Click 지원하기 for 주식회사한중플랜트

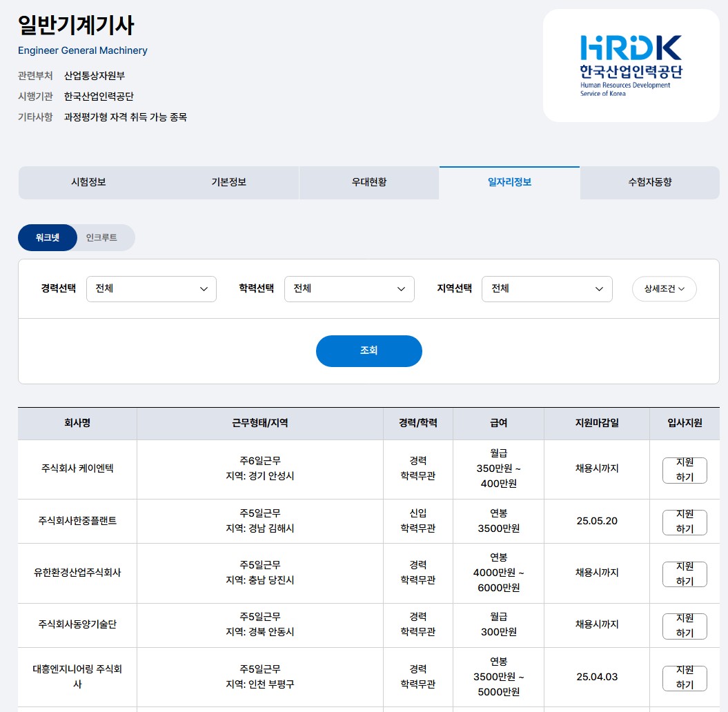click(x=684, y=522)
